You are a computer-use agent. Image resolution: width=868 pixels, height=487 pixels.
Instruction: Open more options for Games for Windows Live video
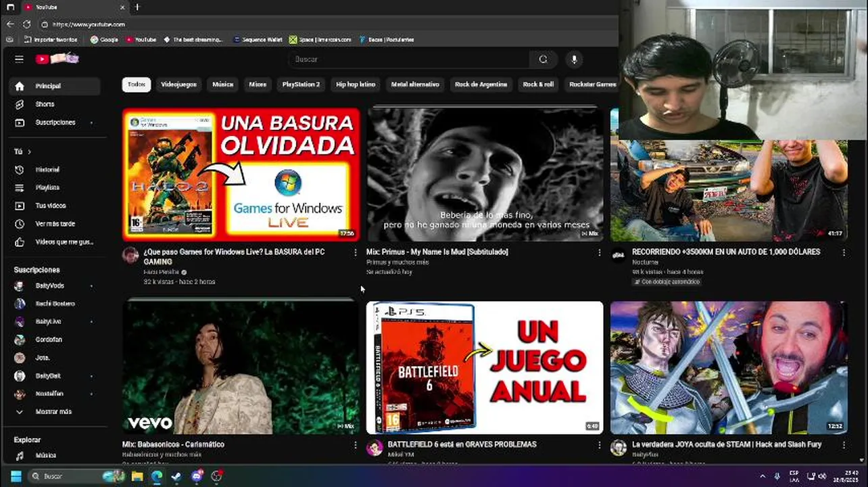(356, 252)
